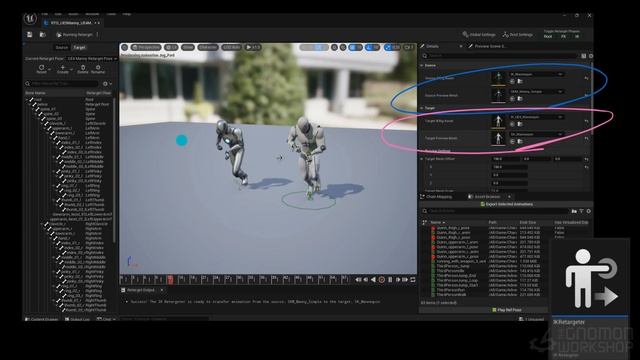Screen dimensions: 640x360
Task: Open the Lit view mode dropdown
Action: (171, 47)
